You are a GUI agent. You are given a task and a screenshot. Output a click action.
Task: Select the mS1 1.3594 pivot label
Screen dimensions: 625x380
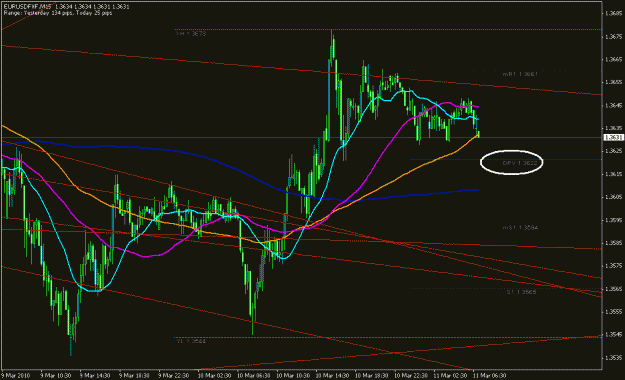tap(520, 227)
